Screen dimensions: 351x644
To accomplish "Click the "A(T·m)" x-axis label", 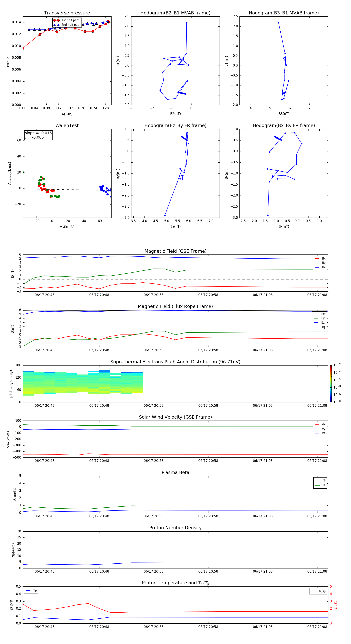I will (x=67, y=114).
